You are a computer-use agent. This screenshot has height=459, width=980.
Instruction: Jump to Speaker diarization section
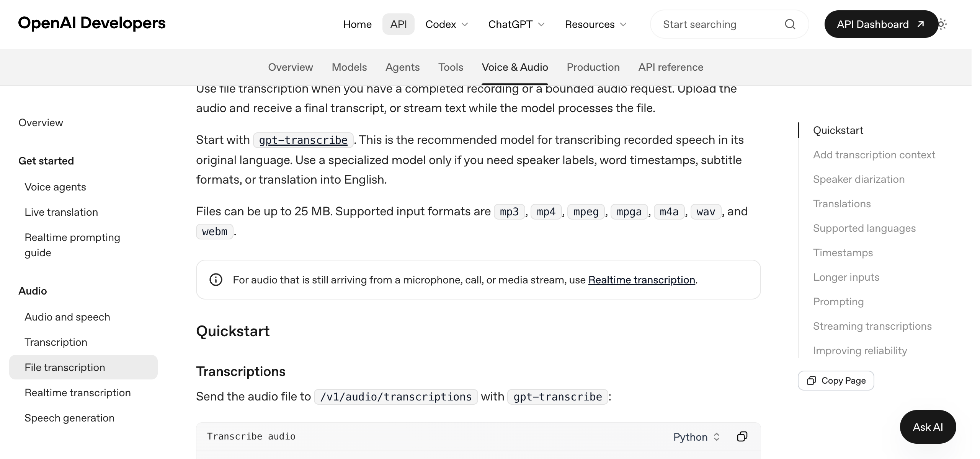859,179
